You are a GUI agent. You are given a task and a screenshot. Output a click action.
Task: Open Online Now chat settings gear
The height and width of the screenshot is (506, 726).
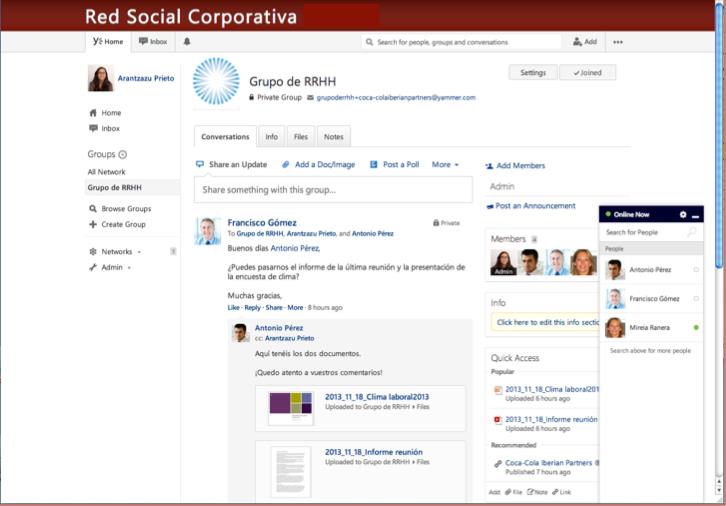[683, 215]
